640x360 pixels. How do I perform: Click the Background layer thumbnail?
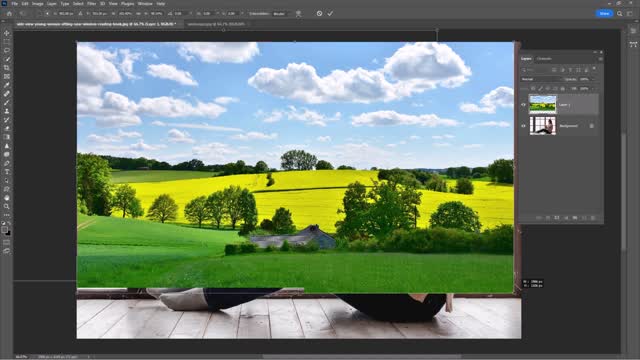point(542,126)
